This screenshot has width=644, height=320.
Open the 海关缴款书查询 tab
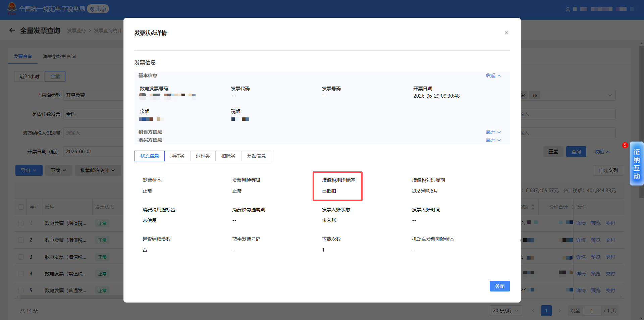pos(59,57)
